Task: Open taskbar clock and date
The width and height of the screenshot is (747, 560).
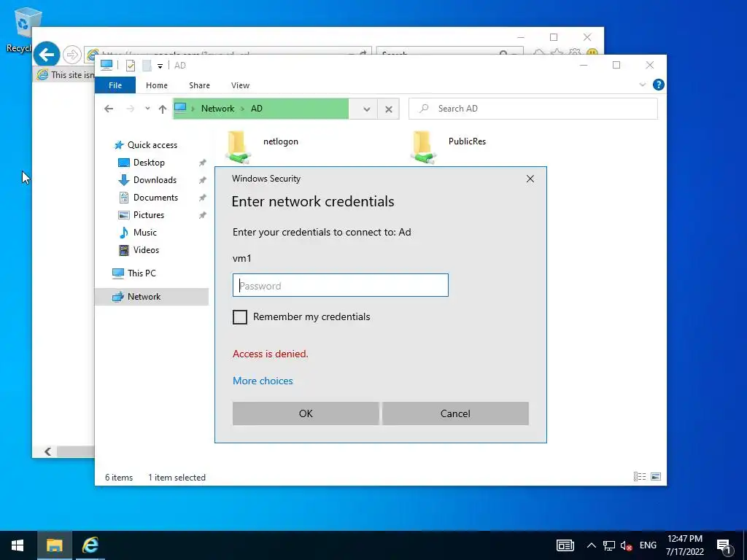Action: pyautogui.click(x=684, y=545)
